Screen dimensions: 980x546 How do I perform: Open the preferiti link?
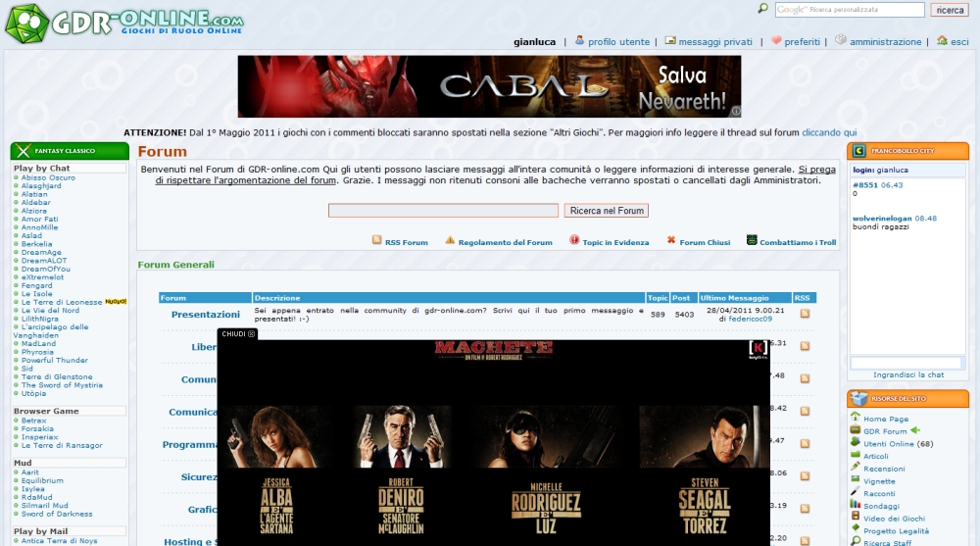click(x=802, y=42)
